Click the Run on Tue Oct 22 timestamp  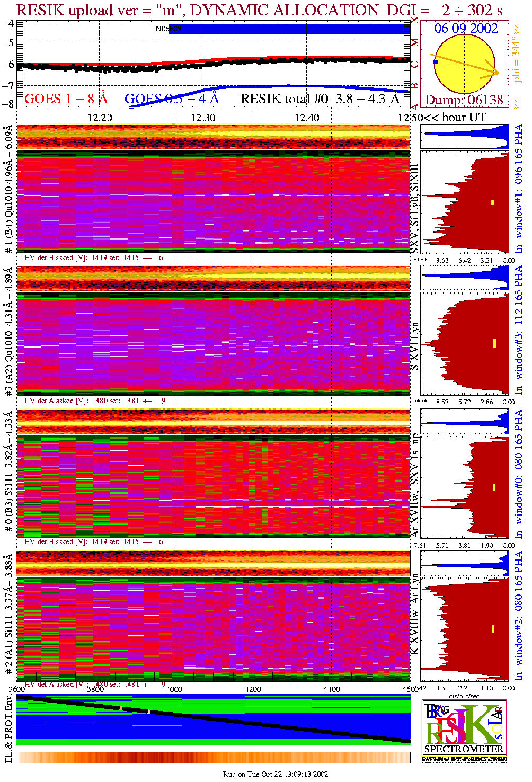(276, 774)
